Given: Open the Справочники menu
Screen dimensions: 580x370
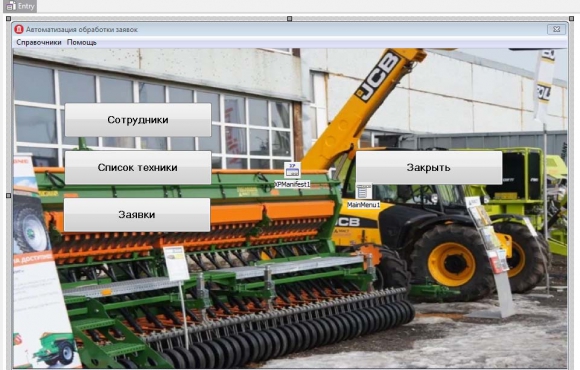Looking at the screenshot, I should pos(39,43).
